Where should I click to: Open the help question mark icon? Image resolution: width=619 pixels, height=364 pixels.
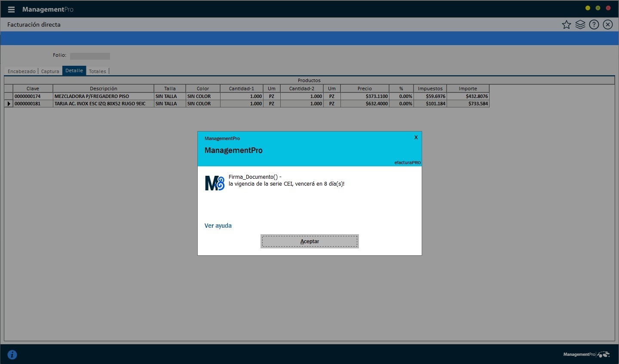pyautogui.click(x=594, y=24)
